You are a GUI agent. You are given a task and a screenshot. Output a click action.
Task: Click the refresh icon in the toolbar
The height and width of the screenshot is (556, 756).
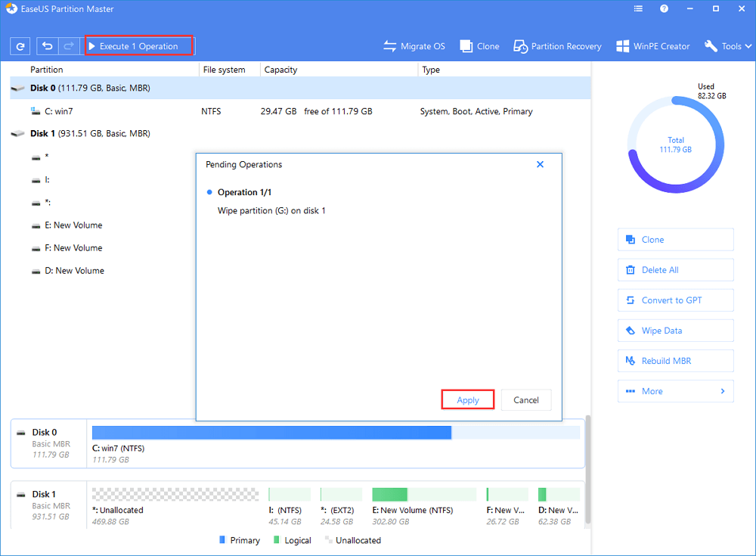tap(20, 46)
